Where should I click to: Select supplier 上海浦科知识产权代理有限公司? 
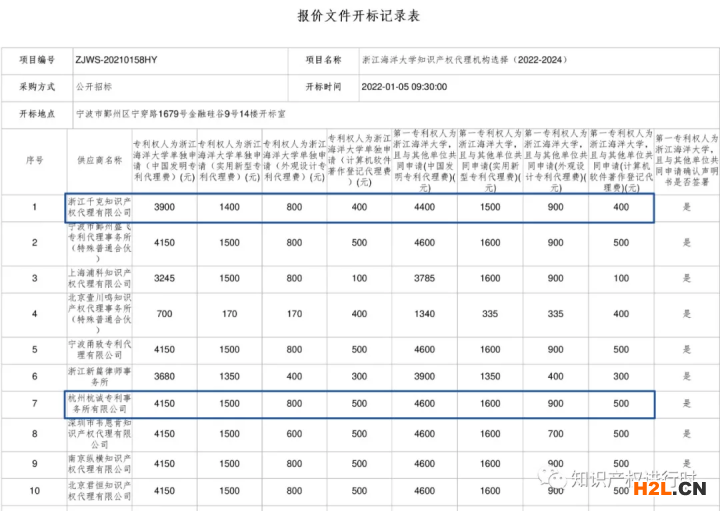point(100,279)
